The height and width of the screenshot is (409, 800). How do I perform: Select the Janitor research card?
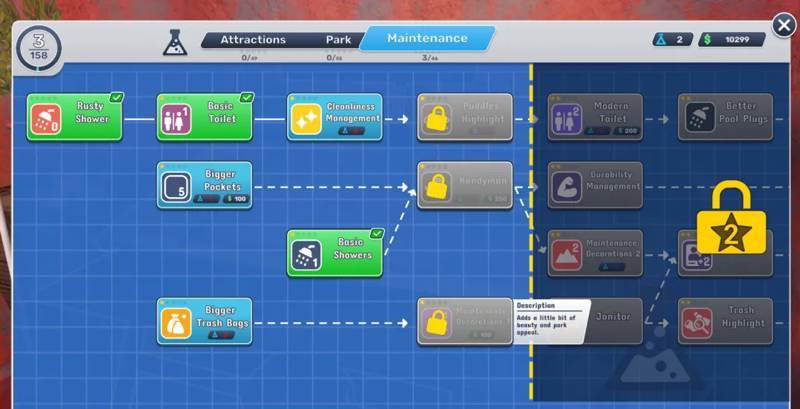tap(613, 321)
